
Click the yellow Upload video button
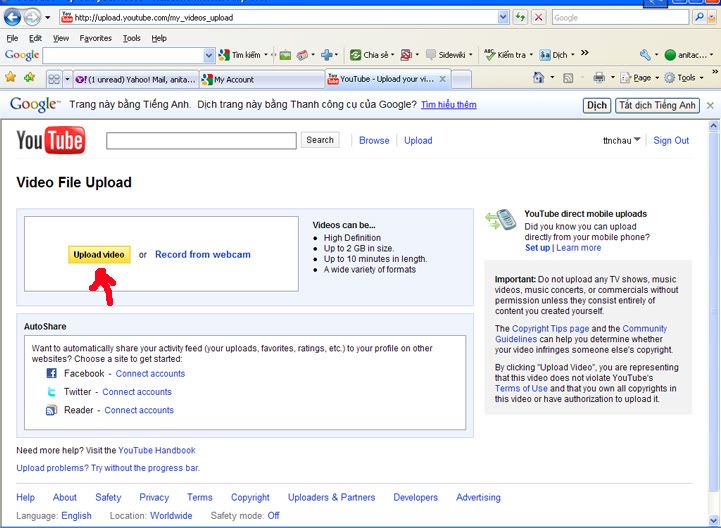point(99,254)
